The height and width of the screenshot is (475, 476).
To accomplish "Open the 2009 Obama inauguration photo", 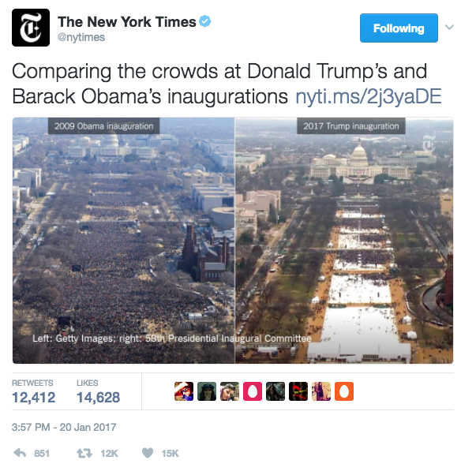I will [x=124, y=241].
